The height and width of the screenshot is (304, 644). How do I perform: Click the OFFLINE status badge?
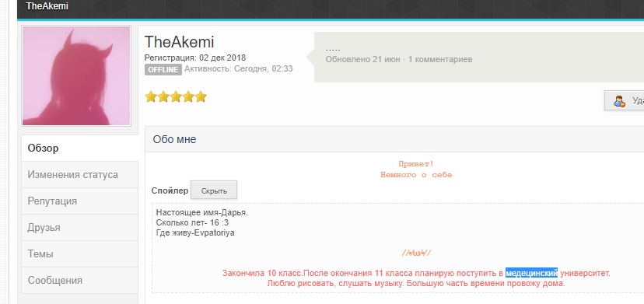(163, 70)
